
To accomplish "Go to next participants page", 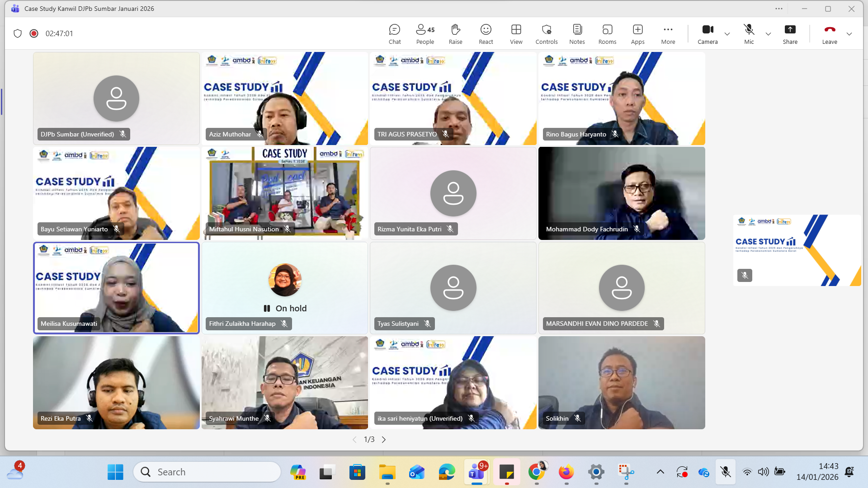I will point(384,440).
